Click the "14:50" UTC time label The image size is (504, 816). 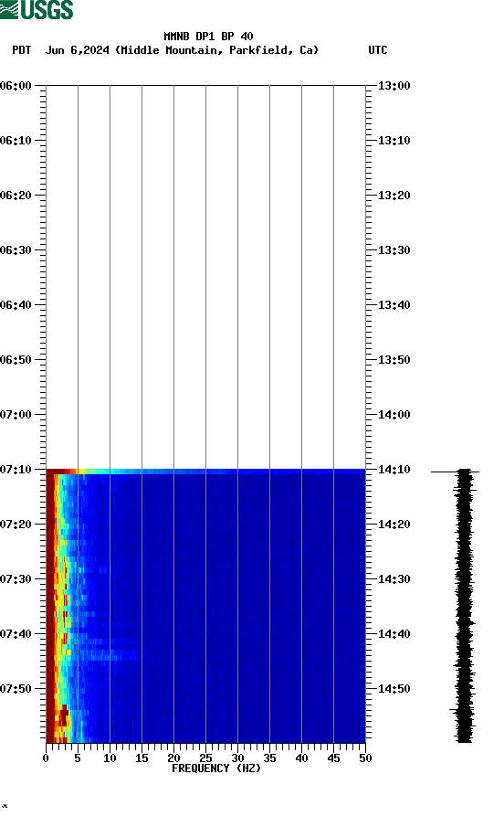(394, 689)
